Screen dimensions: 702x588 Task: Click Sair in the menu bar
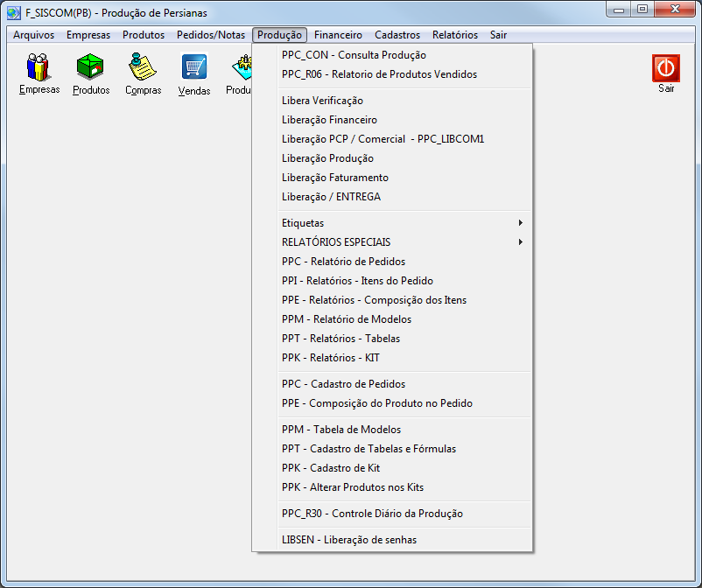(x=498, y=35)
